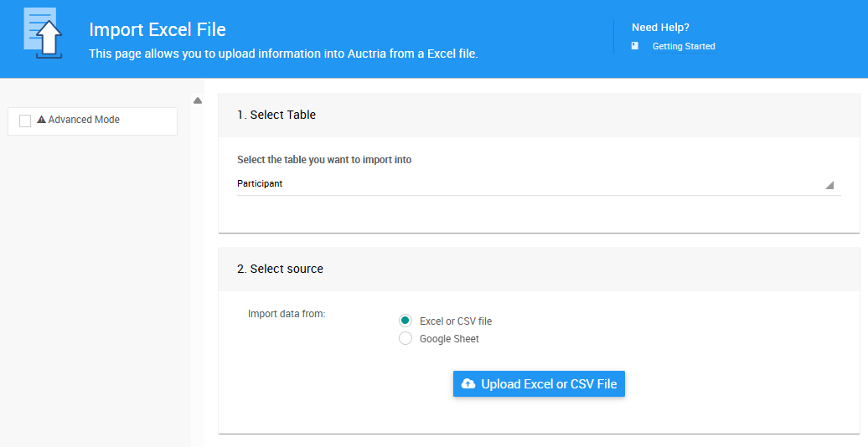
Task: Choose the Google Sheet radio option
Action: (x=406, y=338)
